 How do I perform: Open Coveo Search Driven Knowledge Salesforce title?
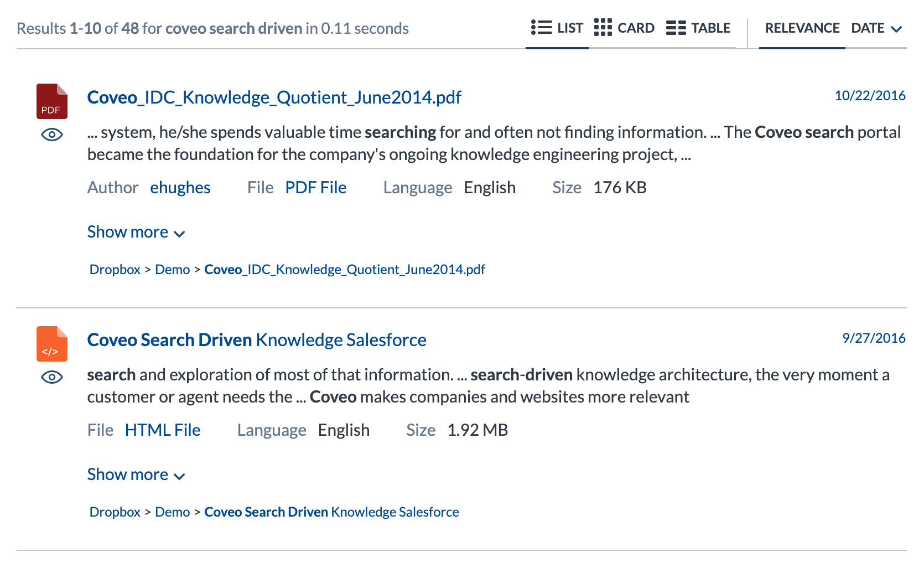(257, 340)
